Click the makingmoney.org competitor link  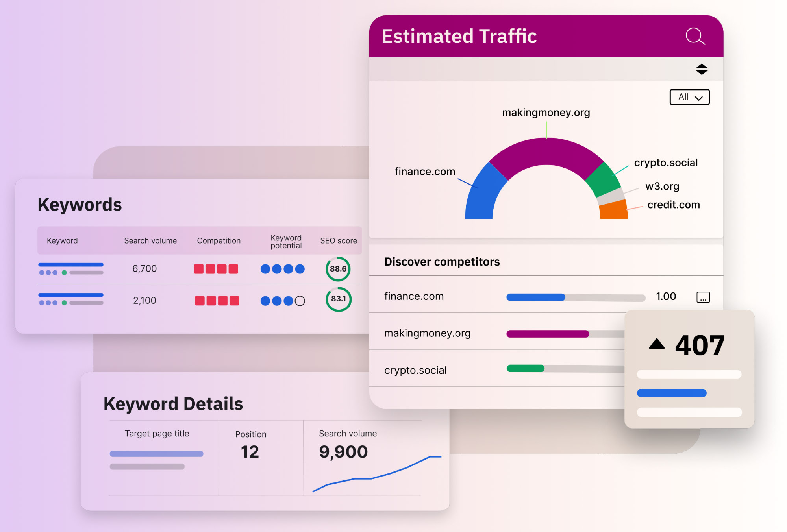coord(427,333)
